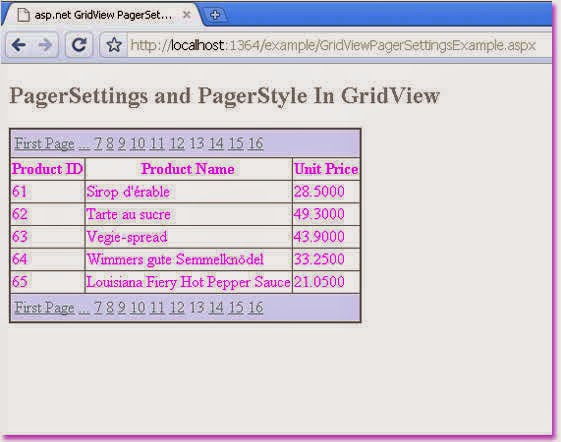This screenshot has width=561, height=442.
Task: Click current page 13 in top pager
Action: coord(196,144)
